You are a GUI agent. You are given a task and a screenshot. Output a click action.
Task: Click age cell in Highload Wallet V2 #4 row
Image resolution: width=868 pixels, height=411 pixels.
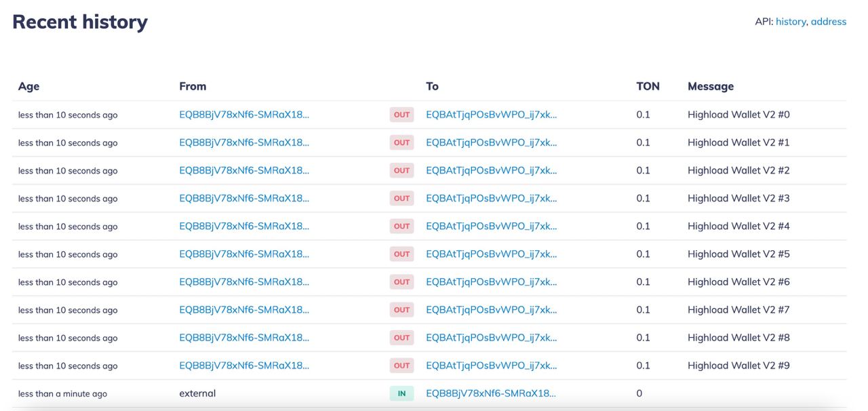coord(68,227)
